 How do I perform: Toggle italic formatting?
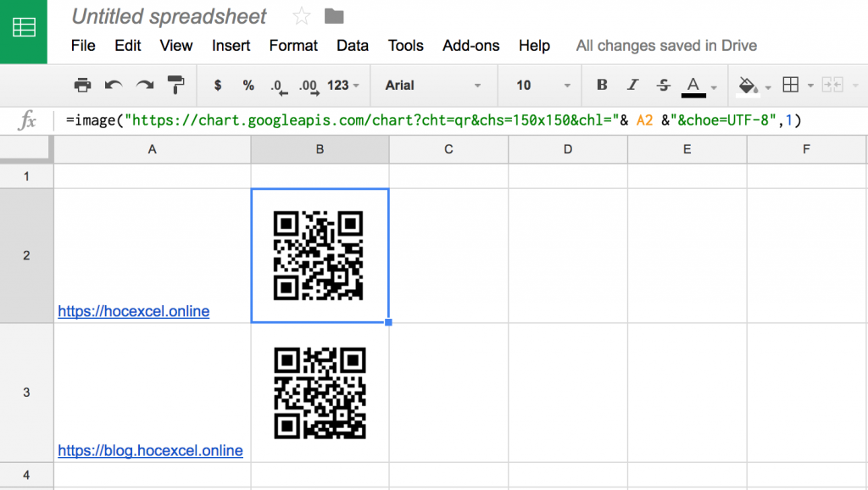coord(632,85)
